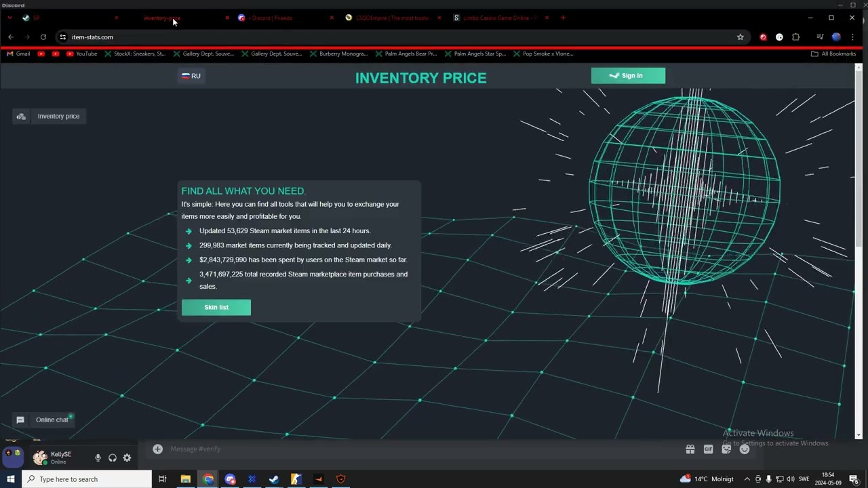Open the Chrome three-dot menu
Screen dimensions: 868x488
[x=853, y=37]
